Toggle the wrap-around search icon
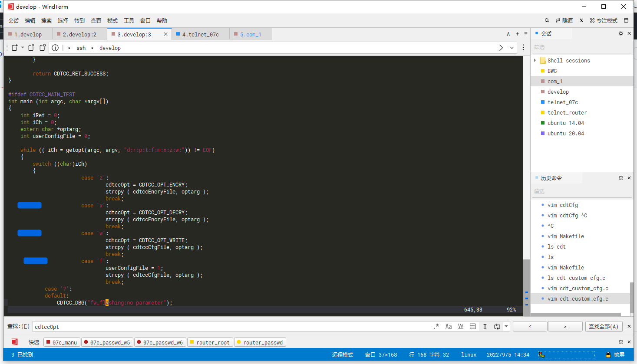637x364 pixels. (497, 327)
